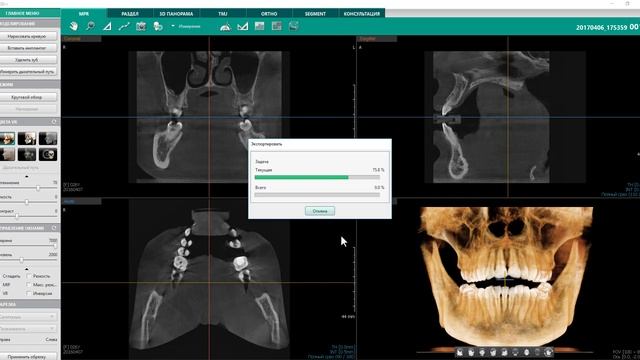Click the Отмена button in export dialog
This screenshot has height=360, width=640.
[x=320, y=211]
